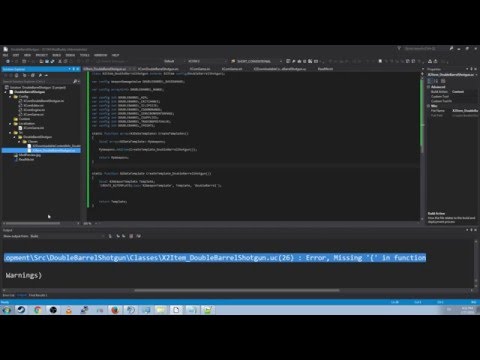Open the find combo box in toolbar
This screenshot has width=480, height=360.
[x=257, y=61]
